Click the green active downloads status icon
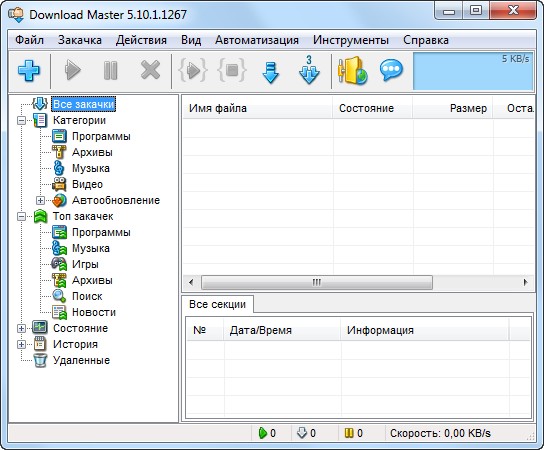 click(263, 433)
